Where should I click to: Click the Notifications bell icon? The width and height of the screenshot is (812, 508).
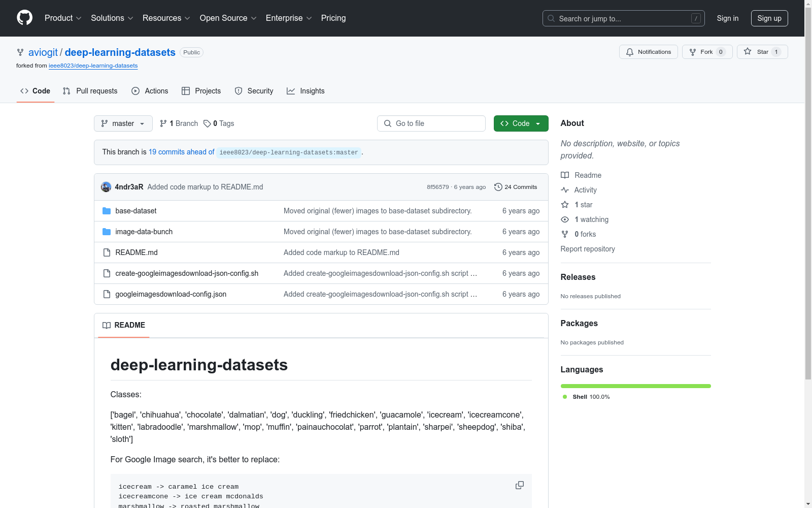pos(630,52)
